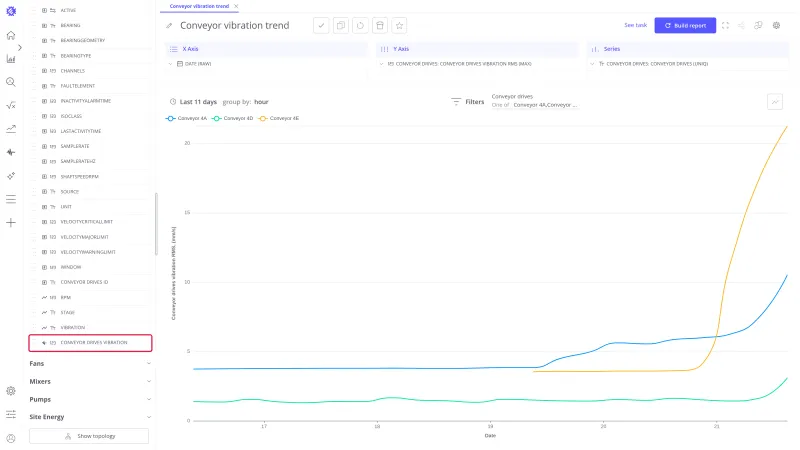Open the waveform pulse icon in sidebar
Image resolution: width=800 pixels, height=450 pixels.
pos(11,153)
